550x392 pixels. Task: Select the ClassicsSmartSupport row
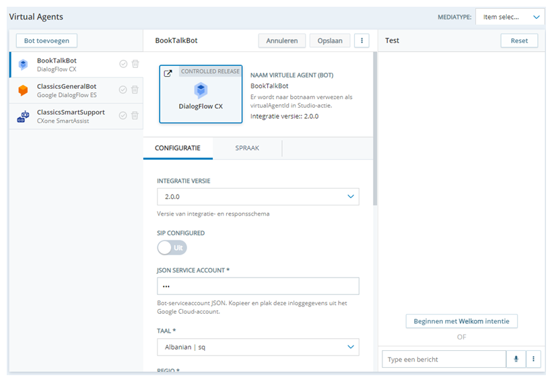point(76,117)
